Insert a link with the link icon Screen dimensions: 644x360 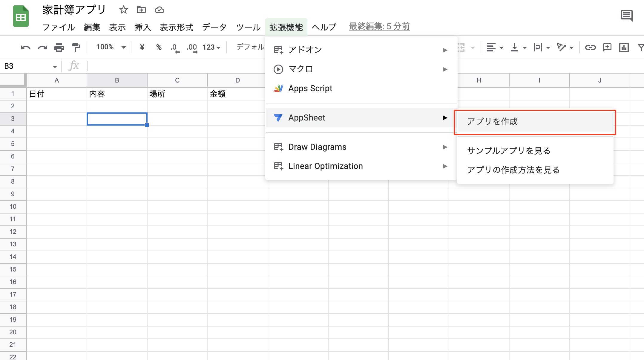point(590,47)
